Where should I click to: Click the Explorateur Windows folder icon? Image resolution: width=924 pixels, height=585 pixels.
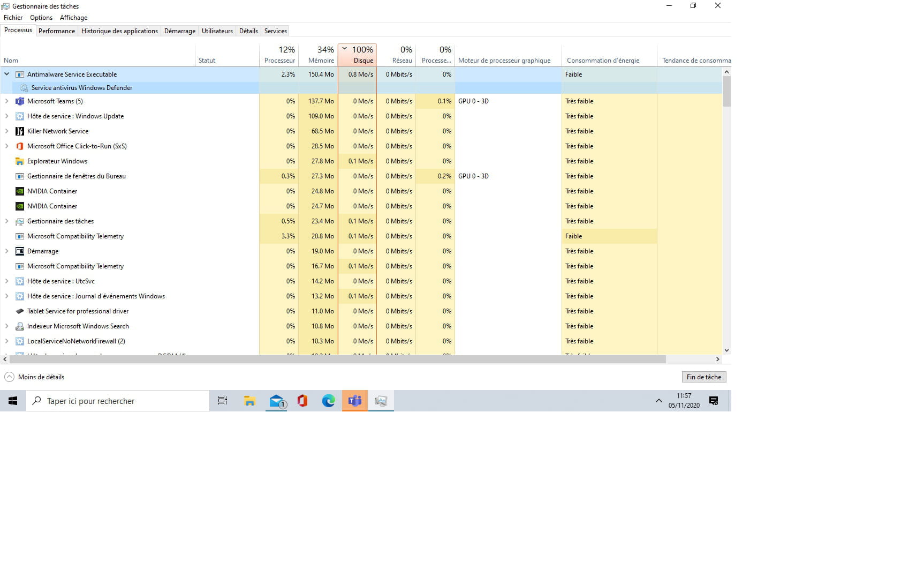coord(20,161)
